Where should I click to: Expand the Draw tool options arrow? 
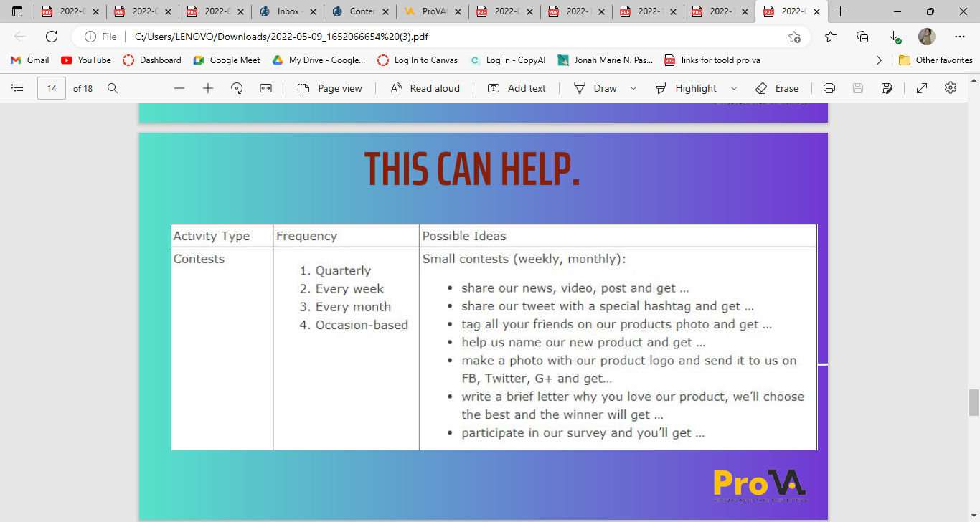[633, 88]
